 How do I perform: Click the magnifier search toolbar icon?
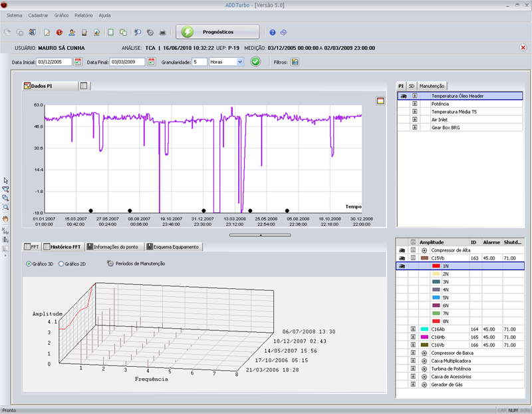(138, 32)
